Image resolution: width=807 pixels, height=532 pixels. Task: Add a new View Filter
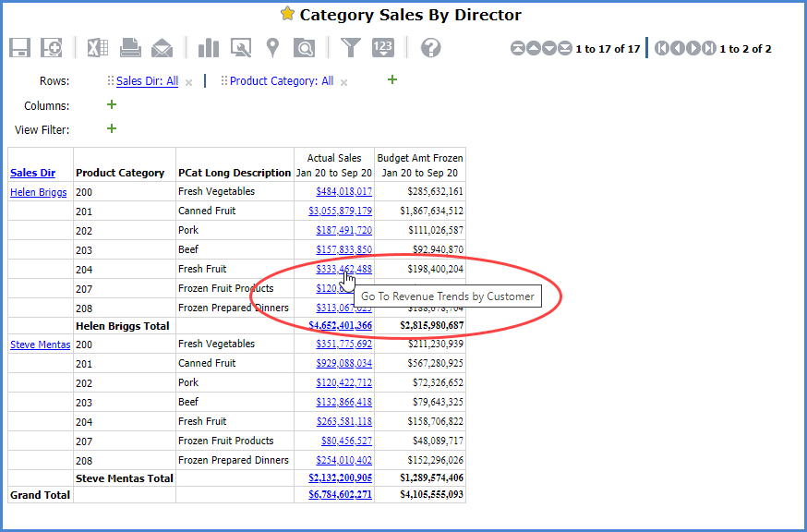112,128
